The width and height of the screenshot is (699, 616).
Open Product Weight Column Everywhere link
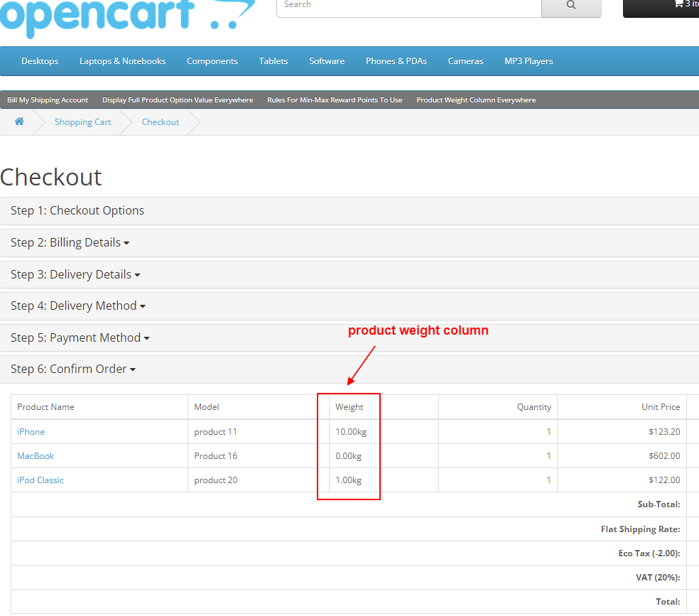tap(476, 100)
